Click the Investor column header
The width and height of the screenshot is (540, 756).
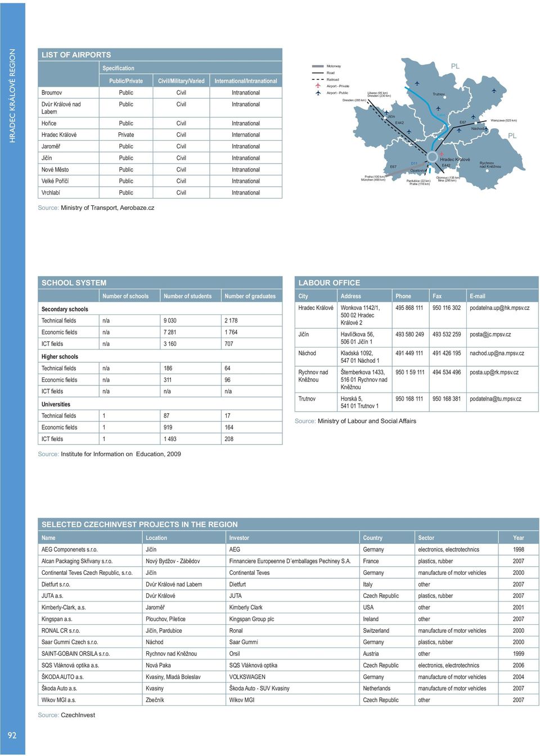239,538
